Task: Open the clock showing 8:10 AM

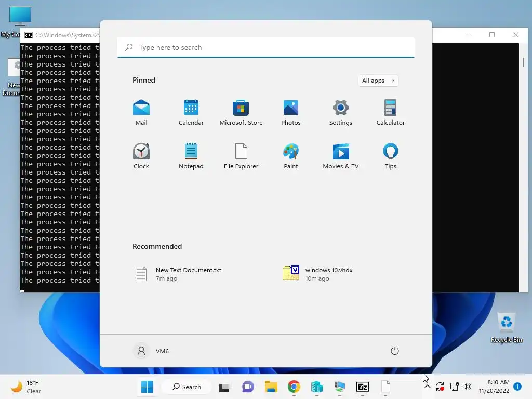Action: pos(494,387)
